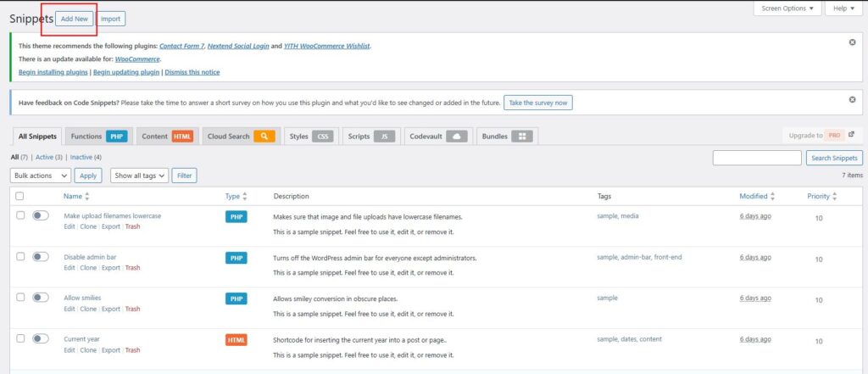Open the Contact Form 7 plugin link
The width and height of the screenshot is (868, 374).
click(181, 46)
